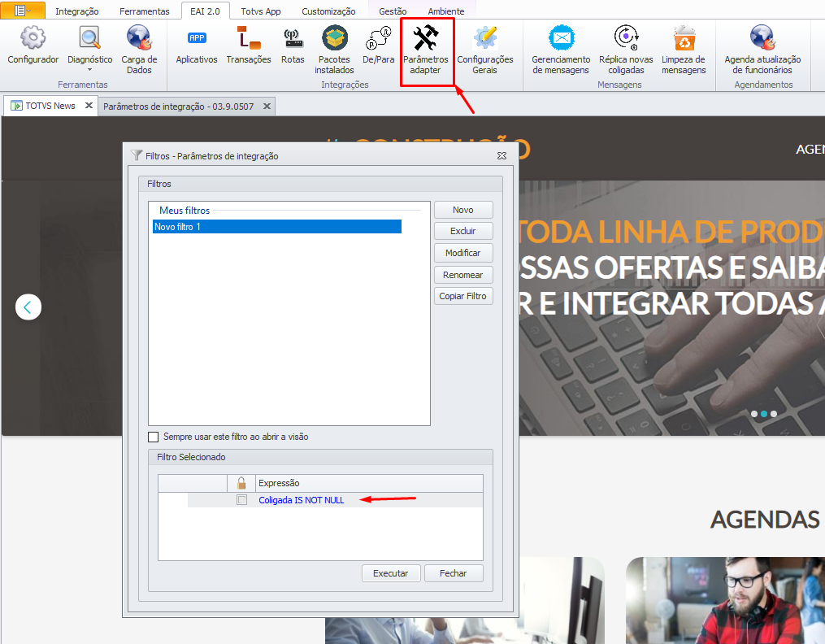Select Novo filtro 1 in list

point(276,227)
